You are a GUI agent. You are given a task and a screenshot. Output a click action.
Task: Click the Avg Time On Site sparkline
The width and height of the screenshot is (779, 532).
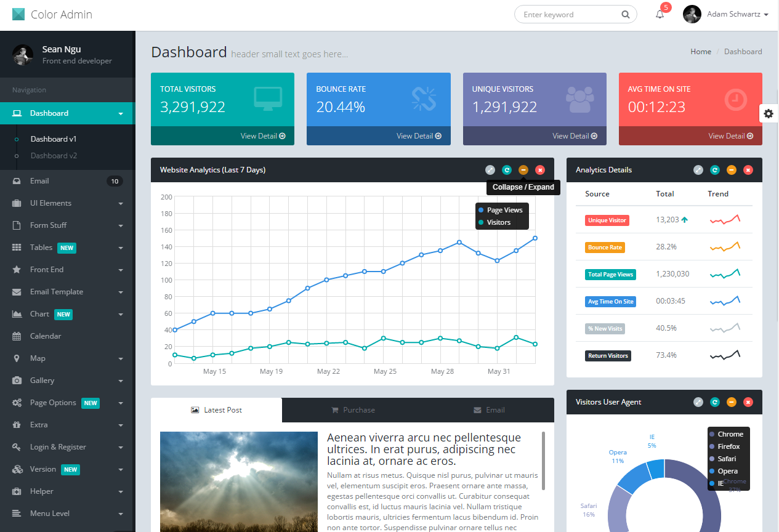coord(725,300)
